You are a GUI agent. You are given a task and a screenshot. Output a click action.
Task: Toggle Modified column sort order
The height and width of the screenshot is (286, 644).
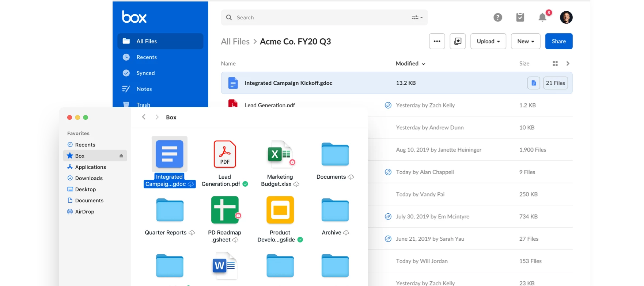tap(410, 64)
